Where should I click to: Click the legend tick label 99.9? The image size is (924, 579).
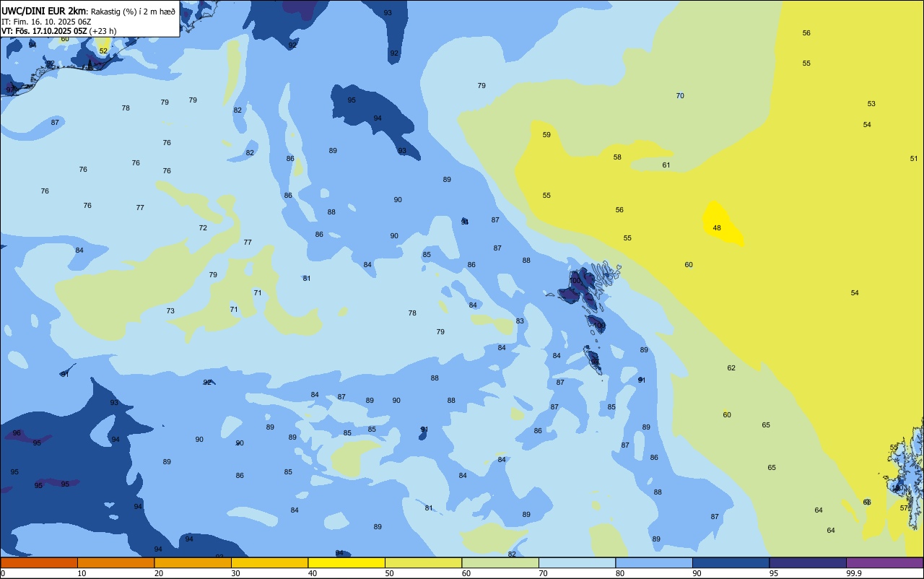pos(854,573)
